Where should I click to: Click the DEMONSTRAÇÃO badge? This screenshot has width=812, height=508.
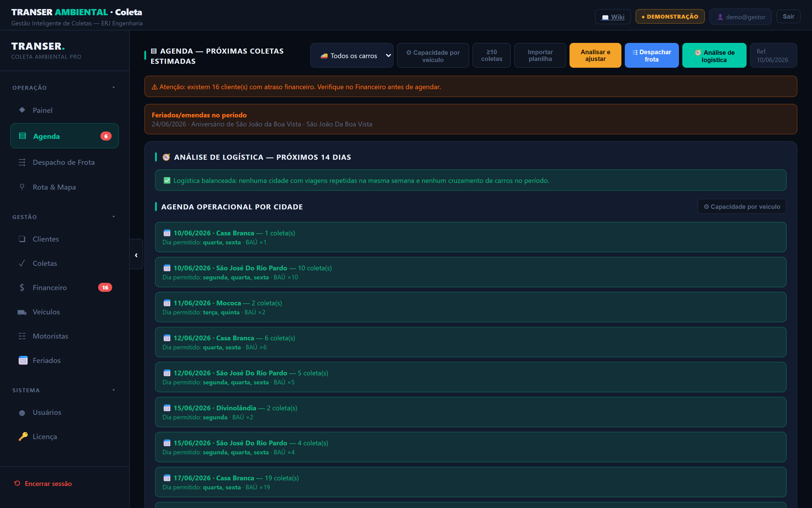(670, 16)
